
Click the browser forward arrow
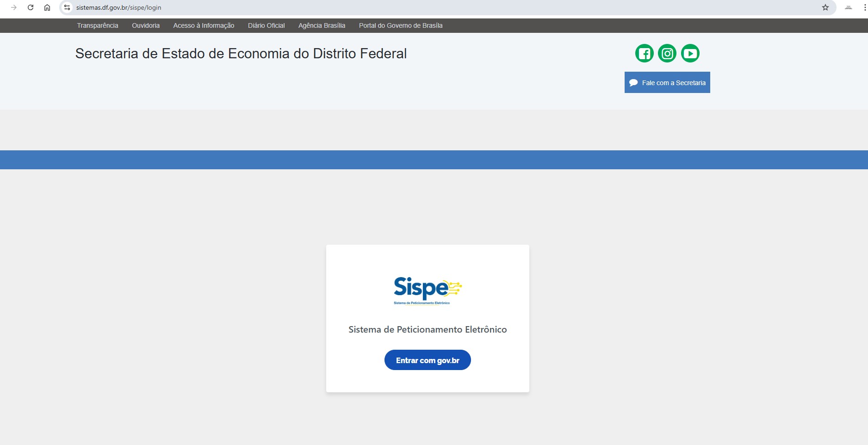[x=14, y=7]
